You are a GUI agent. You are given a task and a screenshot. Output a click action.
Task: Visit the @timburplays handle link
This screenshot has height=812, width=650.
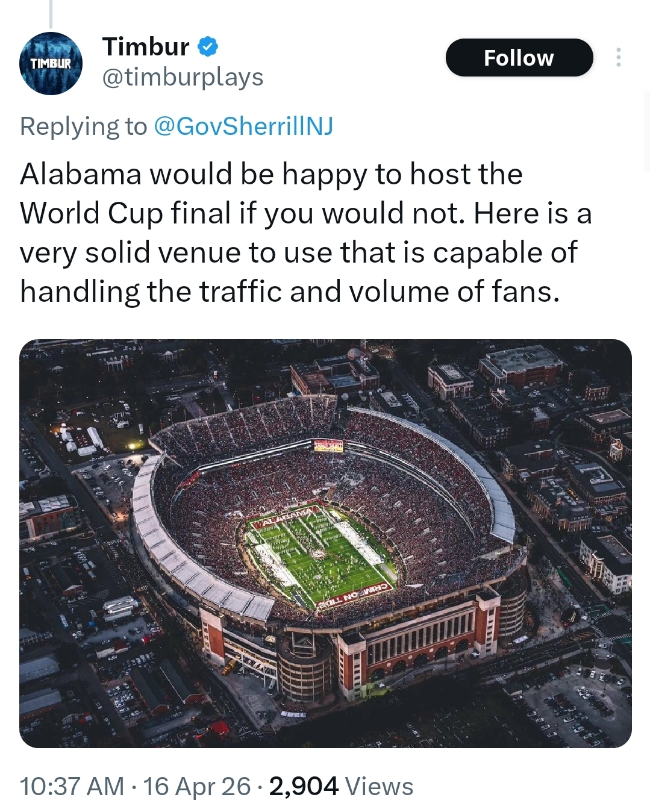(183, 77)
